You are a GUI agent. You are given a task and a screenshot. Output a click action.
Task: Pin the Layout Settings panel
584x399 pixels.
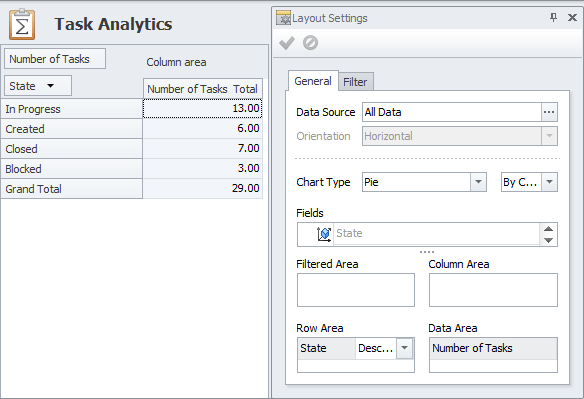[x=553, y=17]
